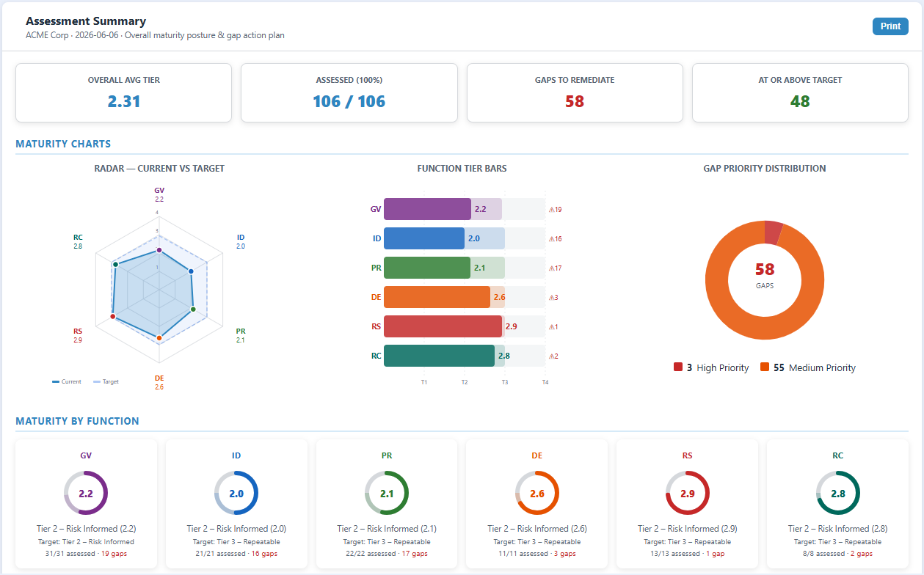The width and height of the screenshot is (924, 575).
Task: Click the red high-priority donut slice
Action: point(773,232)
